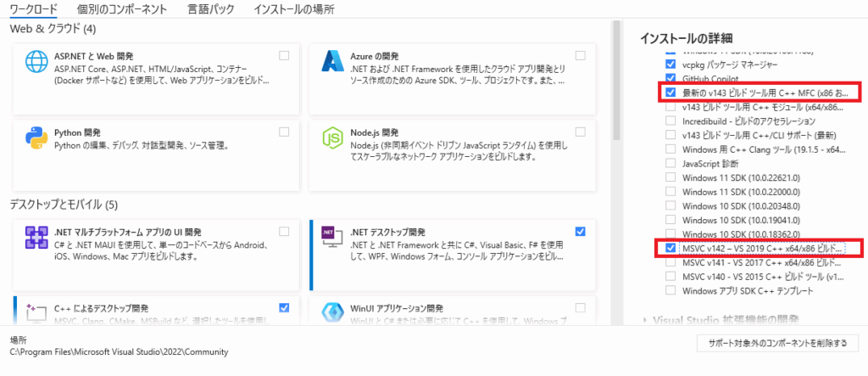This screenshot has width=868, height=376.
Task: Uncheck the .NET デスクトップ開発 workload checkbox
Action: coord(580,231)
